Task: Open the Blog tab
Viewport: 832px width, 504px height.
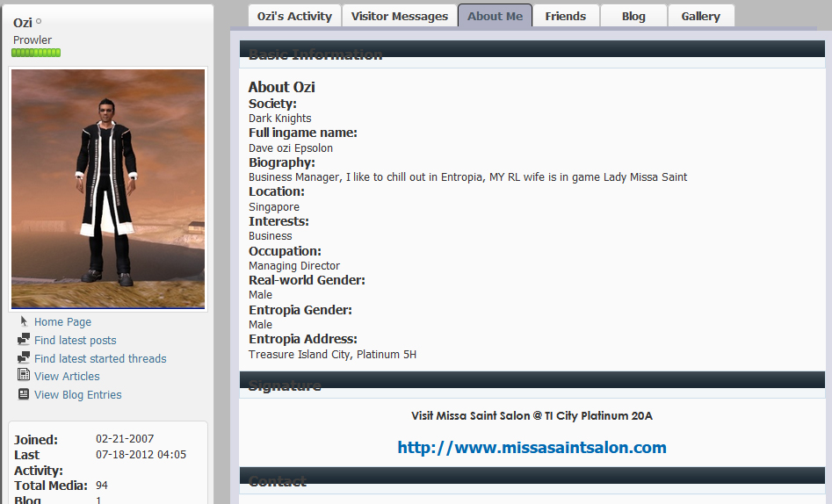Action: 633,16
